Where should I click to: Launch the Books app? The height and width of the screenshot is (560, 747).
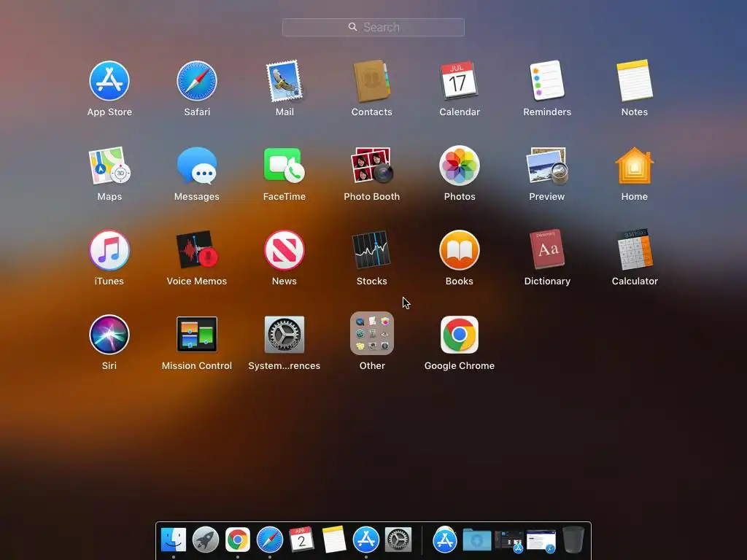pyautogui.click(x=460, y=250)
